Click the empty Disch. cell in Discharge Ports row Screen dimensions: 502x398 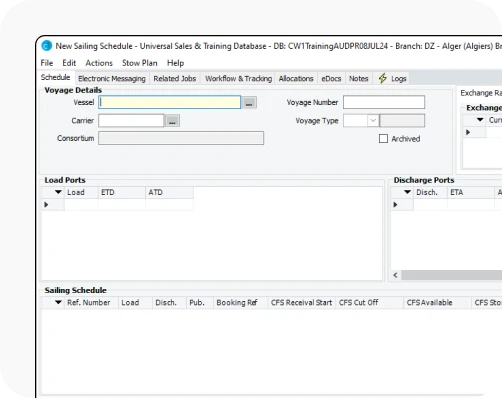430,205
